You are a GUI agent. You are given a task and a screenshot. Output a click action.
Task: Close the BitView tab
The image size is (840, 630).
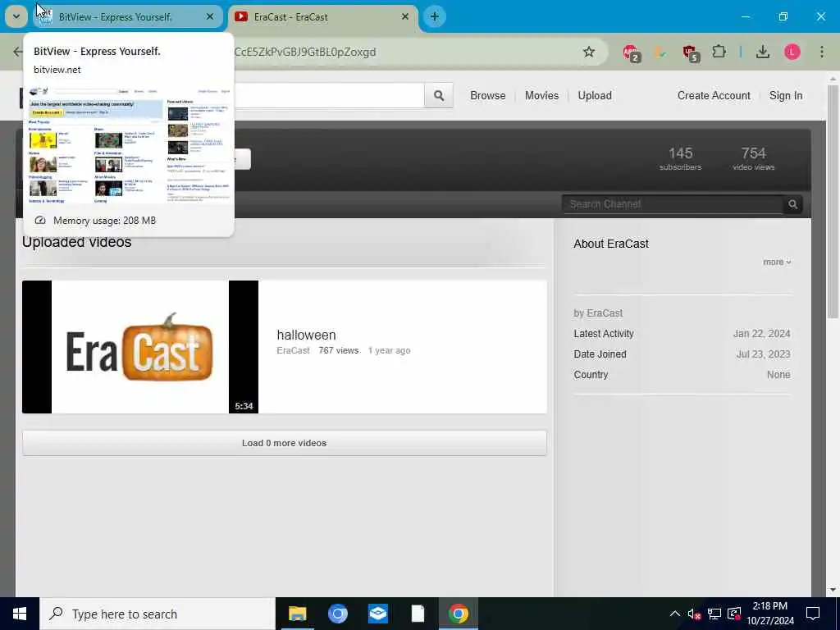[x=210, y=17]
